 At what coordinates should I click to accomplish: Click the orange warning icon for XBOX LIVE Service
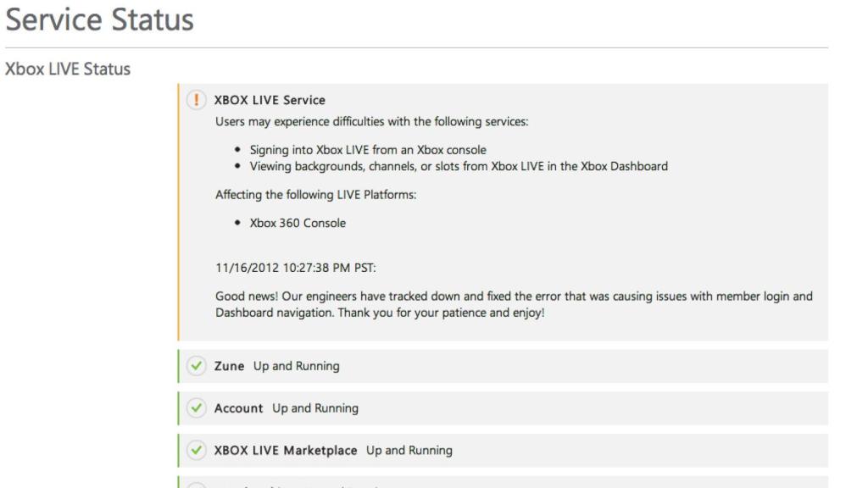196,100
